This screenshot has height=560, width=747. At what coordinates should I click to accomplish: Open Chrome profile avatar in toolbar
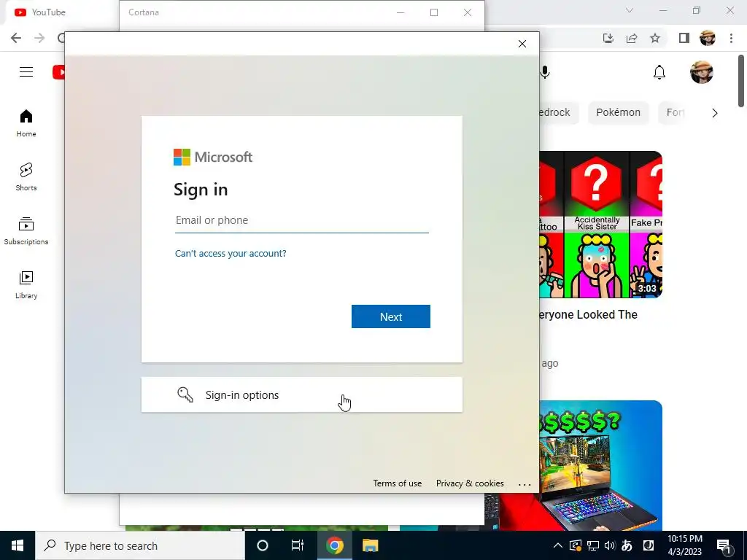708,38
